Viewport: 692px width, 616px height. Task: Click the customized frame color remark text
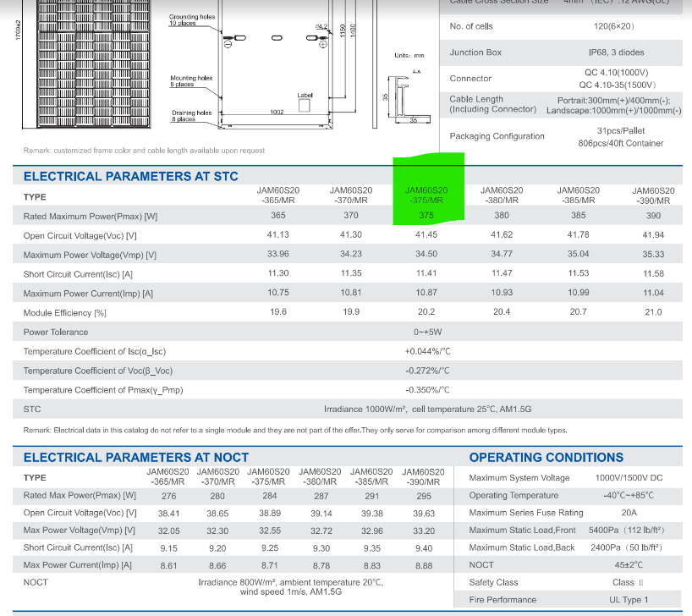[144, 151]
